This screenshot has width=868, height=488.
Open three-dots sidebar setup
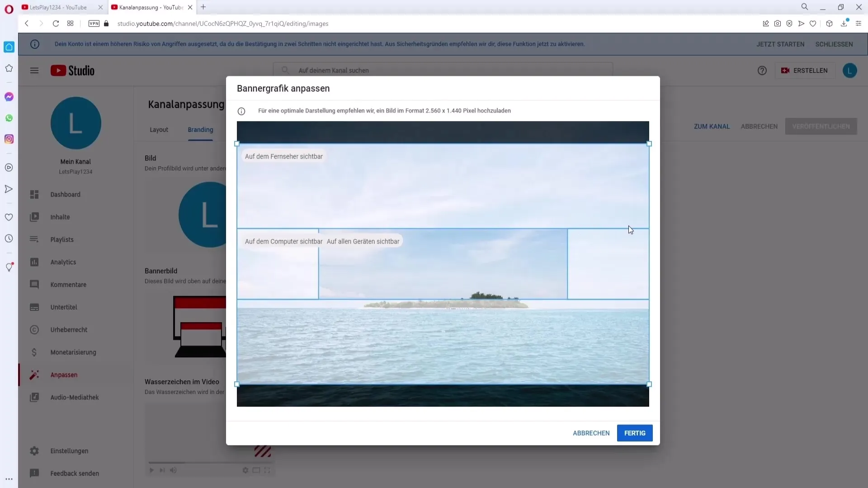[9, 479]
